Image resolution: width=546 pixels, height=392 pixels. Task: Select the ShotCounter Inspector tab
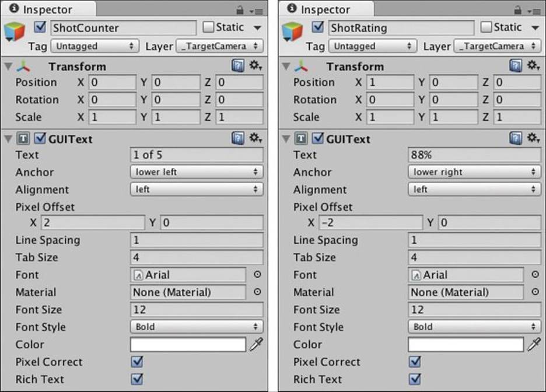click(x=47, y=9)
